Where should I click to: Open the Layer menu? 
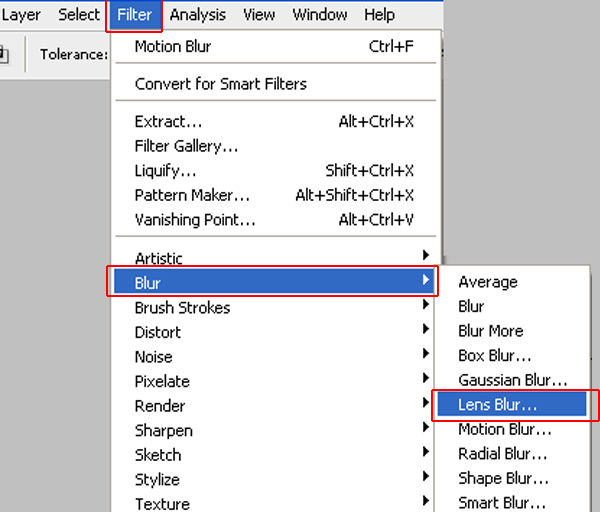(x=20, y=15)
